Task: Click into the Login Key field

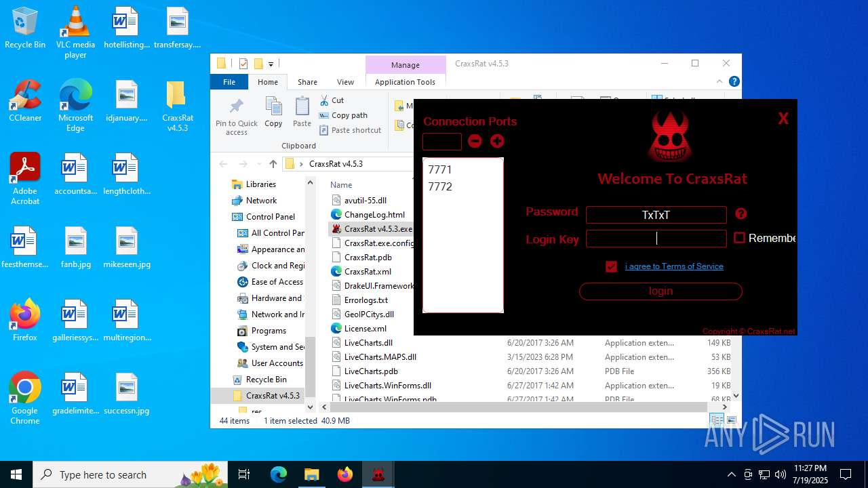Action: (656, 239)
